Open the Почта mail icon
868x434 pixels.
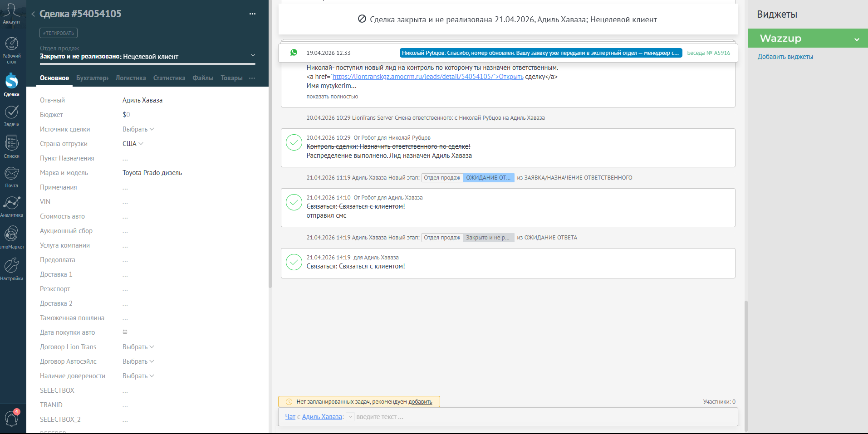pyautogui.click(x=11, y=177)
